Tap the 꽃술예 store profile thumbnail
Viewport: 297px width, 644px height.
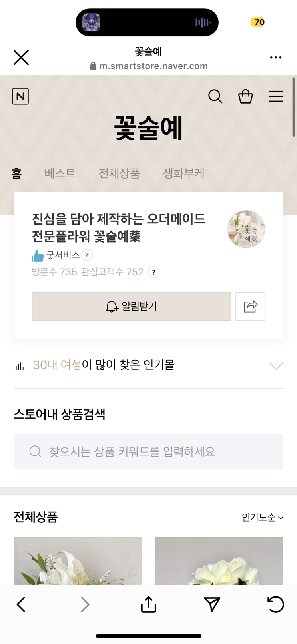coord(246,229)
